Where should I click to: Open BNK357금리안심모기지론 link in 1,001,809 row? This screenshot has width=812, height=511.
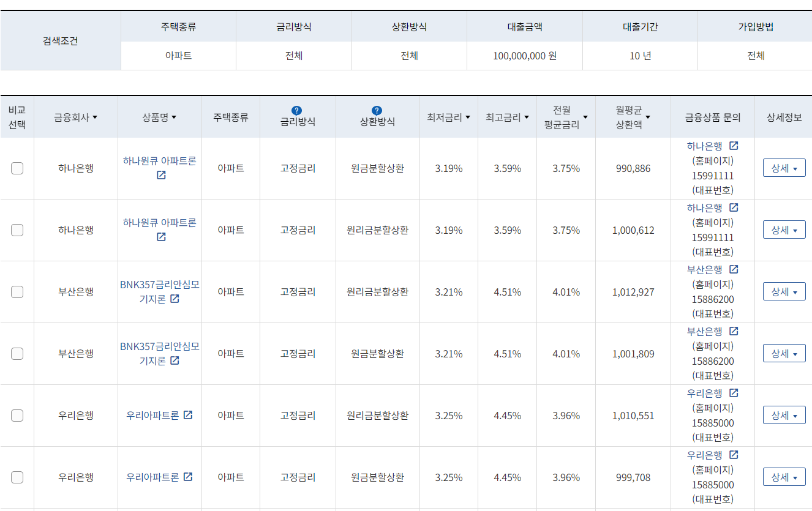(160, 354)
